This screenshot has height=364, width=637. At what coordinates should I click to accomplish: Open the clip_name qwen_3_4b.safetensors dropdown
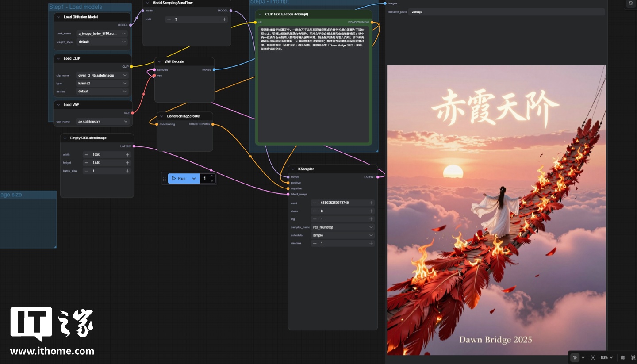pyautogui.click(x=101, y=76)
